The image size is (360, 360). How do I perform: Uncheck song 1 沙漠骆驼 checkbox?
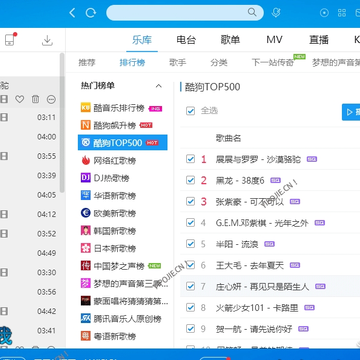click(190, 159)
